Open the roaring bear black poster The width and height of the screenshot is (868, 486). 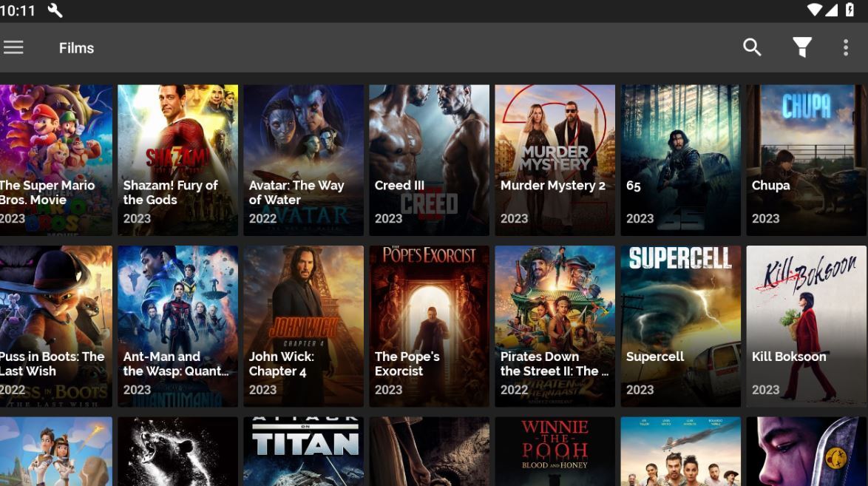[x=177, y=452]
